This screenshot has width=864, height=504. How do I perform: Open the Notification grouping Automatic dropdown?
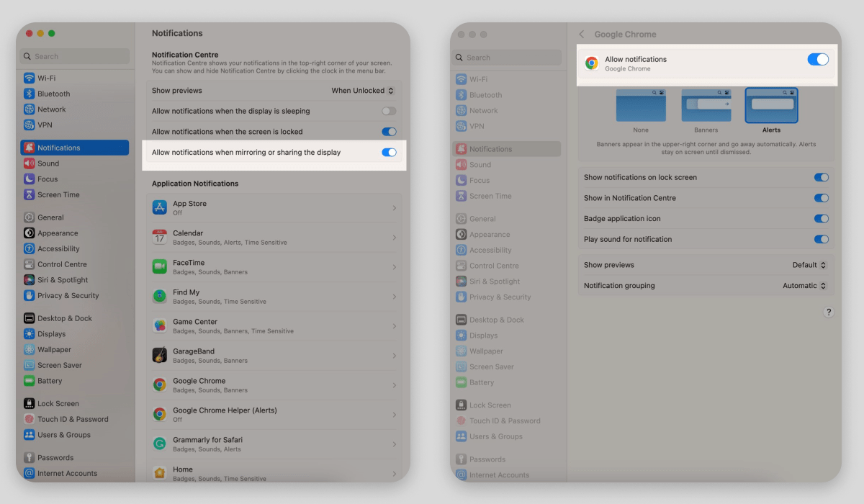point(804,286)
